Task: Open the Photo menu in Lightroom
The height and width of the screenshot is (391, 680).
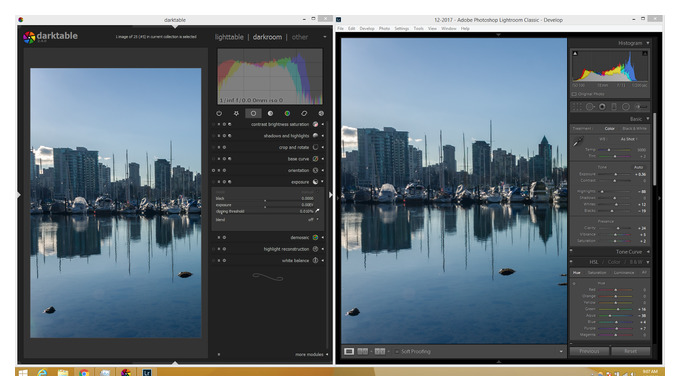Action: click(384, 29)
